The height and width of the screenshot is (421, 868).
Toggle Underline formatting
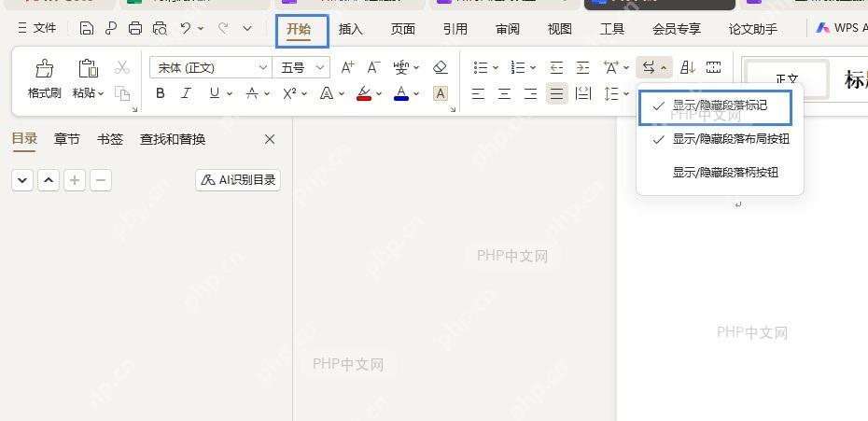click(215, 93)
